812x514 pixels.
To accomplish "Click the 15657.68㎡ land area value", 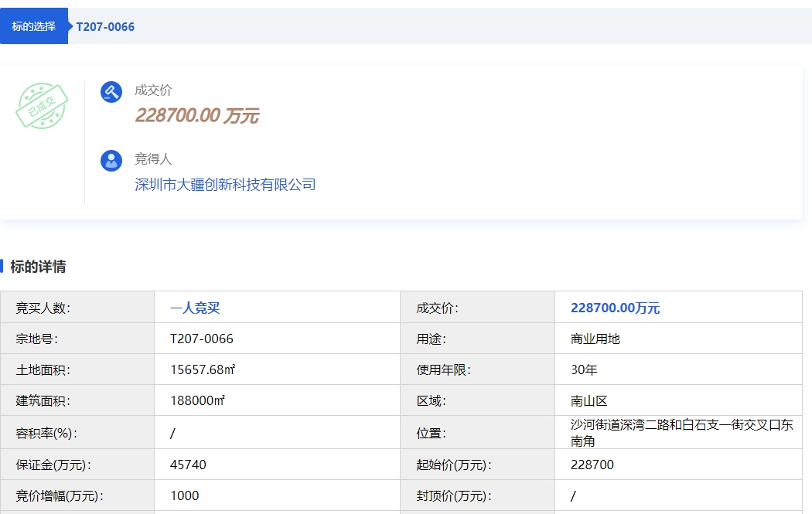I will point(203,369).
